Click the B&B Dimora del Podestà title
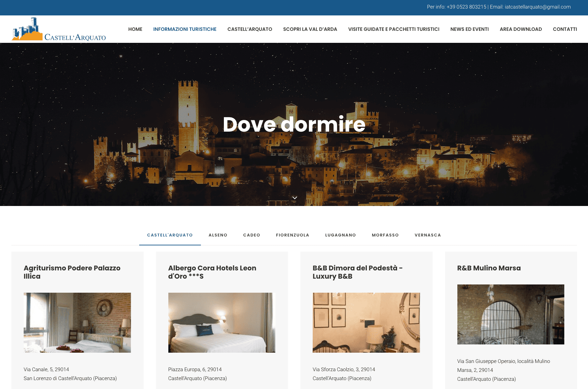Viewport: 588px width, 389px height. tap(357, 272)
